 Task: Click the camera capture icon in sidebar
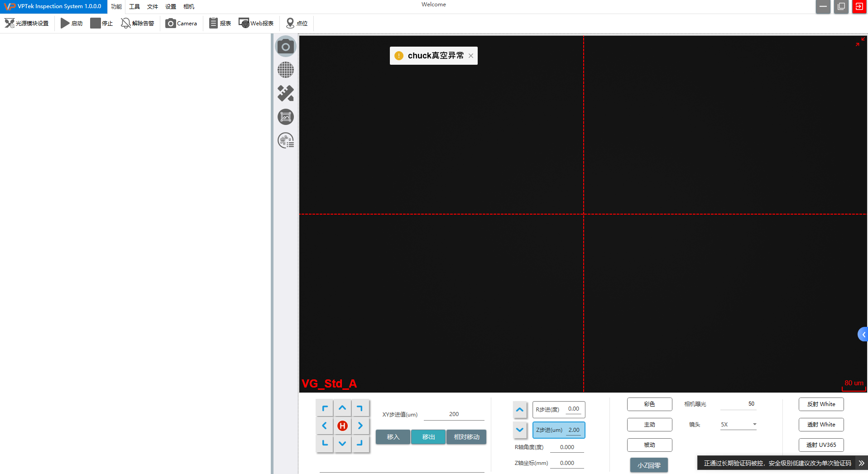pyautogui.click(x=285, y=47)
